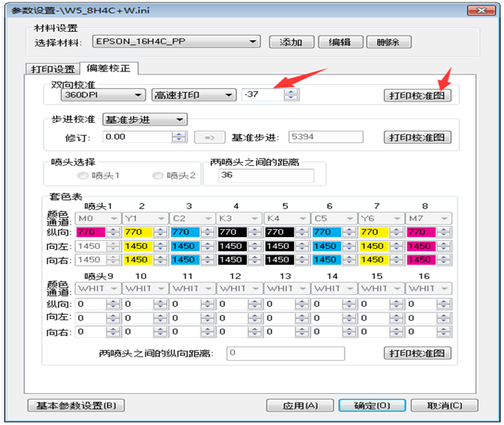Click the => arrow button
The image size is (504, 425).
(x=209, y=137)
